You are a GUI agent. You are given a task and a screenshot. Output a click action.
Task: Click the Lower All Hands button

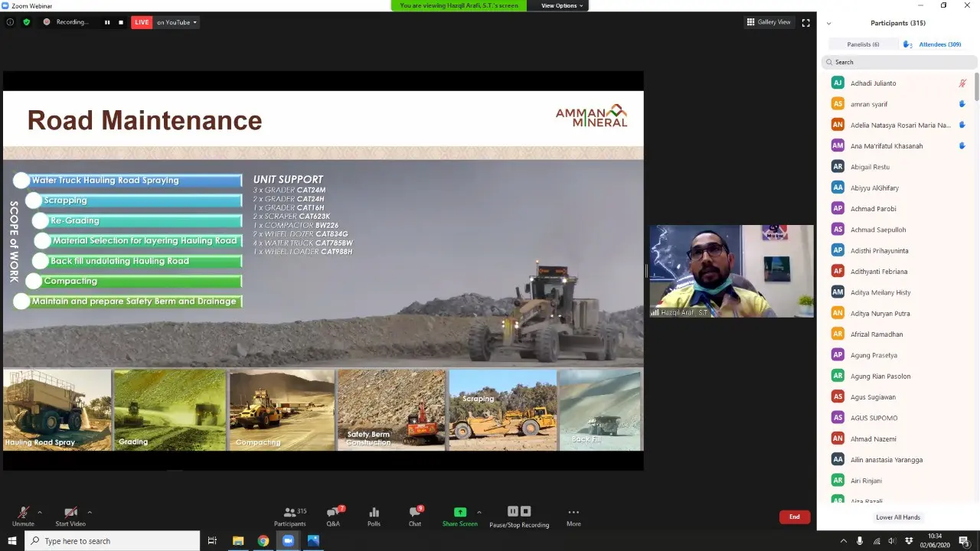[x=898, y=517]
